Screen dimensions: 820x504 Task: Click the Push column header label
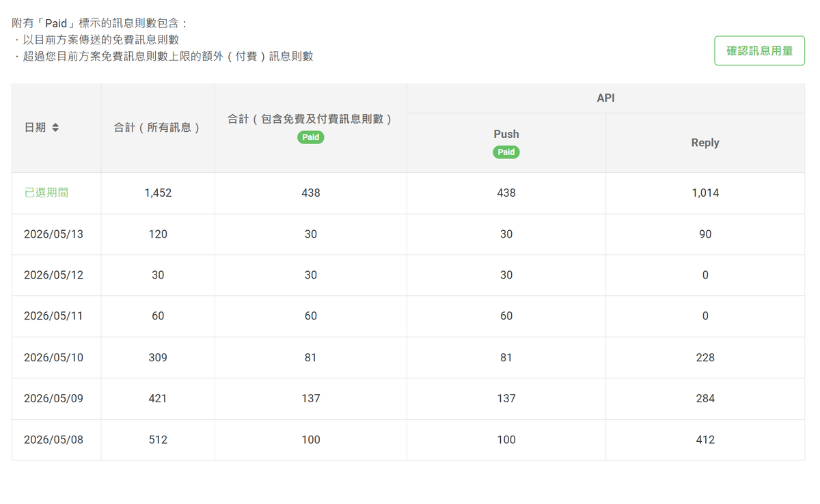pyautogui.click(x=506, y=134)
